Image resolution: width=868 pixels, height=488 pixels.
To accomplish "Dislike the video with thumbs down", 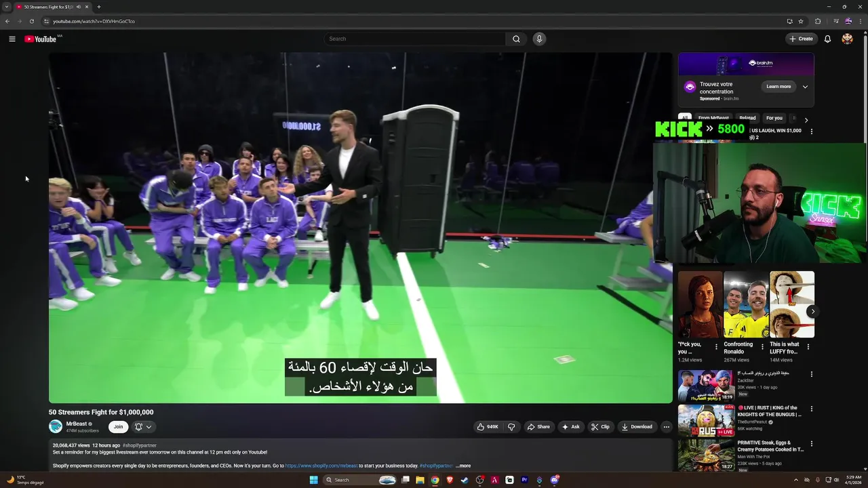I will click(x=512, y=426).
